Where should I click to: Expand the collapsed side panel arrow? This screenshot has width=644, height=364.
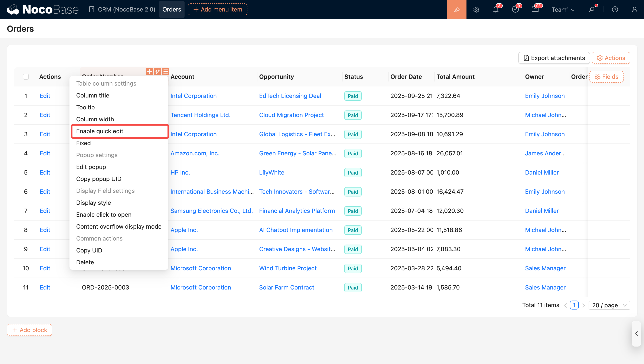pyautogui.click(x=636, y=334)
